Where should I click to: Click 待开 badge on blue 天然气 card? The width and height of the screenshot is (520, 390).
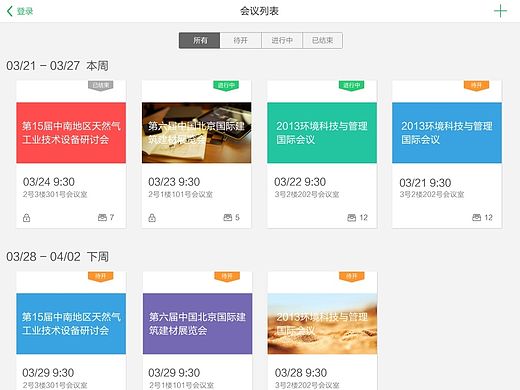coord(101,277)
